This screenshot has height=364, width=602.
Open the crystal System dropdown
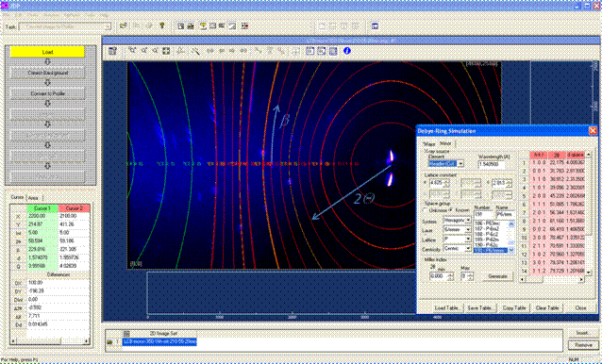(468, 220)
